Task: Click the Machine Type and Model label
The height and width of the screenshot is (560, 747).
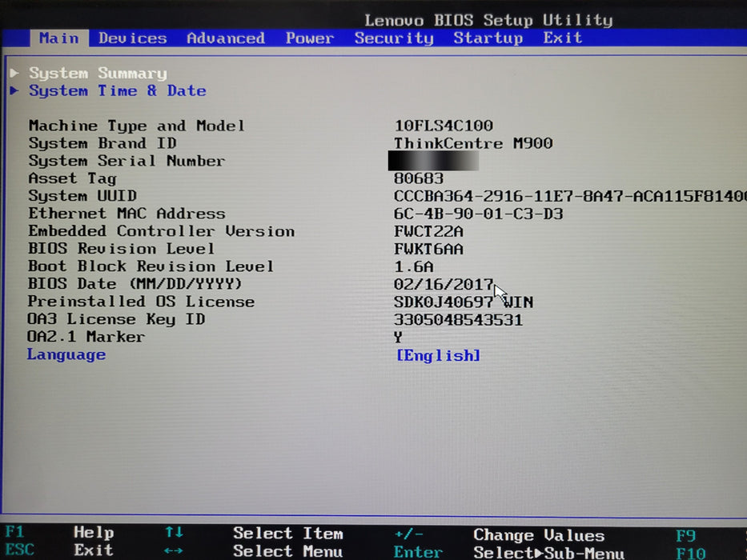Action: pos(136,126)
